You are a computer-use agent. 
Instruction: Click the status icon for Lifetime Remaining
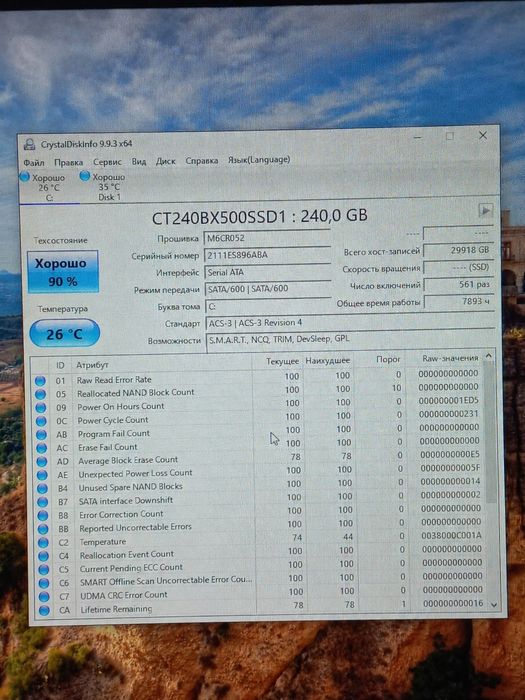[x=44, y=610]
